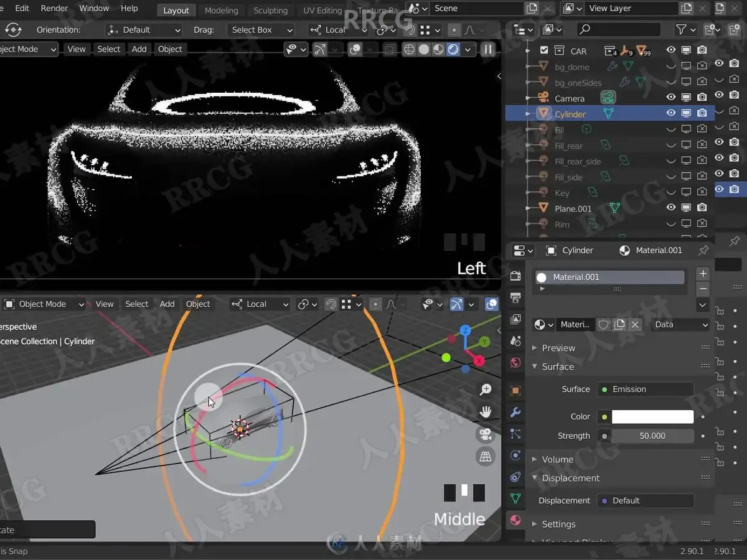Open the Modifier properties wrench tab

515,412
